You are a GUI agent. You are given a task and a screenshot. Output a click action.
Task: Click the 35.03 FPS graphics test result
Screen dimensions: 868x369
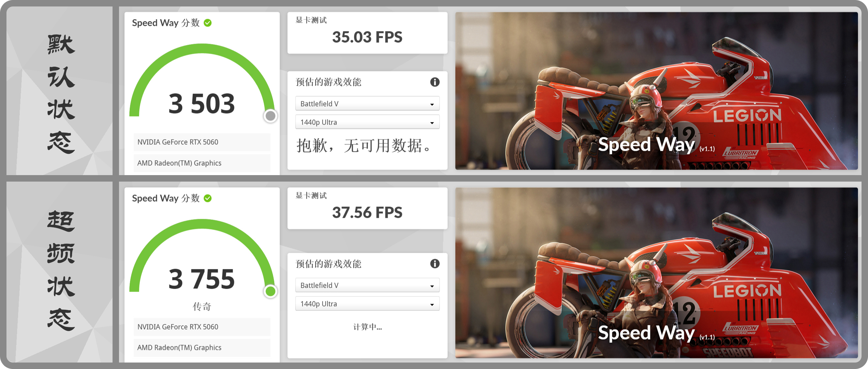pyautogui.click(x=367, y=37)
